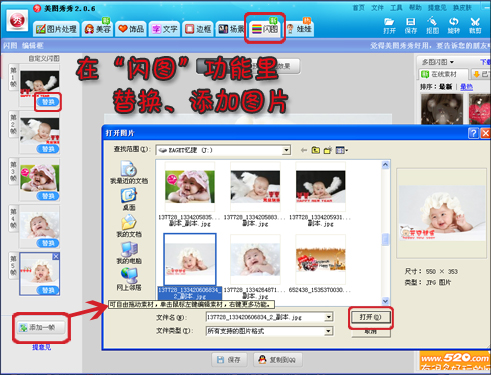Image resolution: width=491 pixels, height=375 pixels.
Task: Switch to the 美容 tab
Action: (x=98, y=29)
